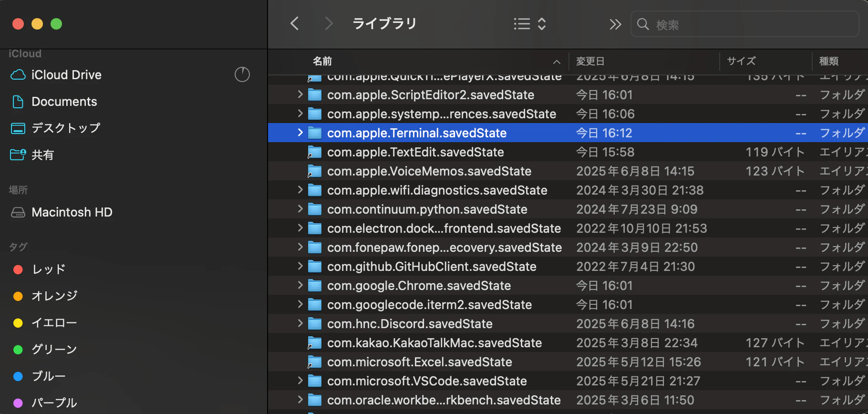Image resolution: width=868 pixels, height=414 pixels.
Task: Click com.apple.VoiceMemos.savedState alias icon
Action: click(315, 171)
